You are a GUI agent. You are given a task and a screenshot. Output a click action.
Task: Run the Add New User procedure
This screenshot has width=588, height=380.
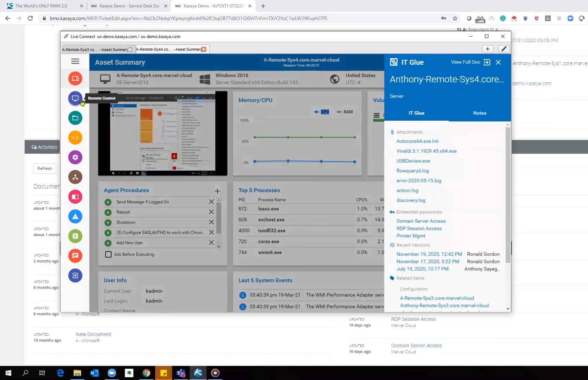click(x=108, y=243)
